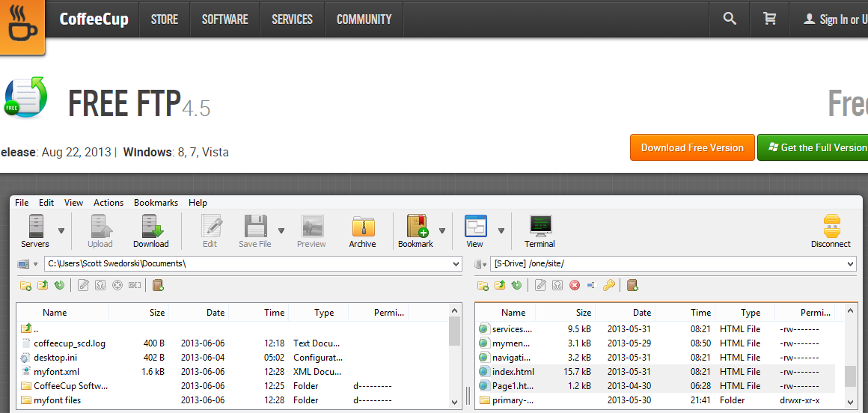
Task: Click the Preview toolbar icon
Action: click(312, 231)
